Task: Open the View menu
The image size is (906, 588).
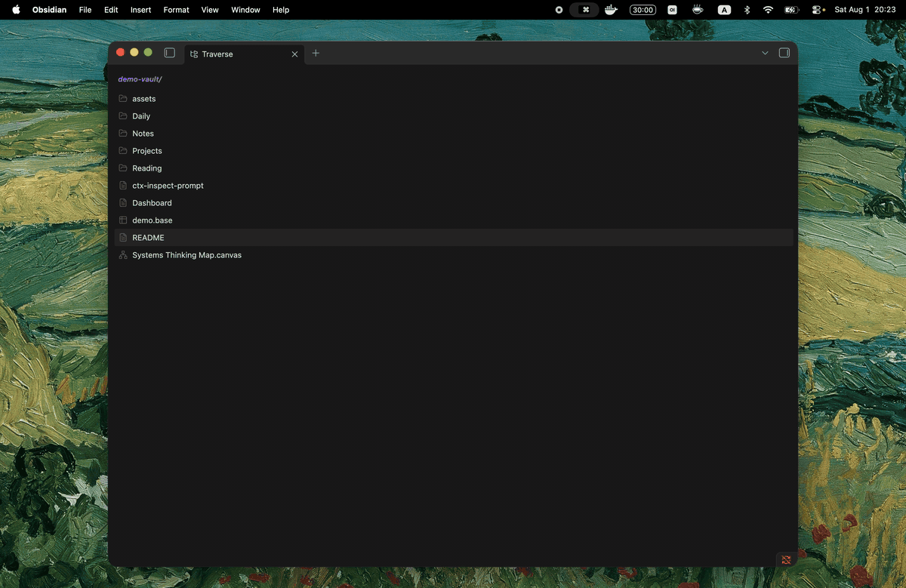Action: point(210,10)
